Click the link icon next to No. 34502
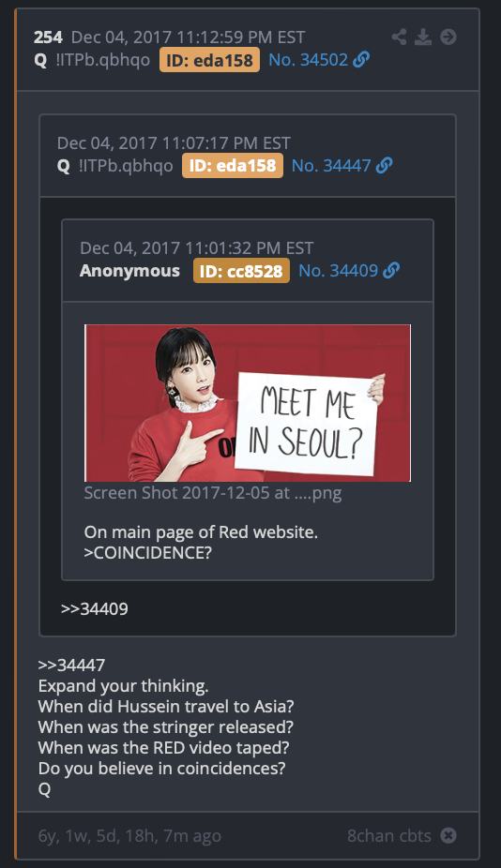The width and height of the screenshot is (501, 868). point(361,59)
